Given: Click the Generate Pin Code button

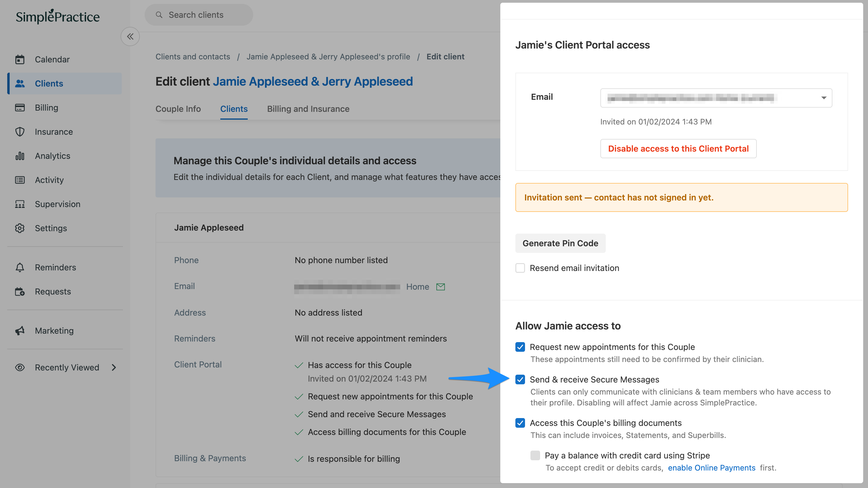Looking at the screenshot, I should [560, 243].
